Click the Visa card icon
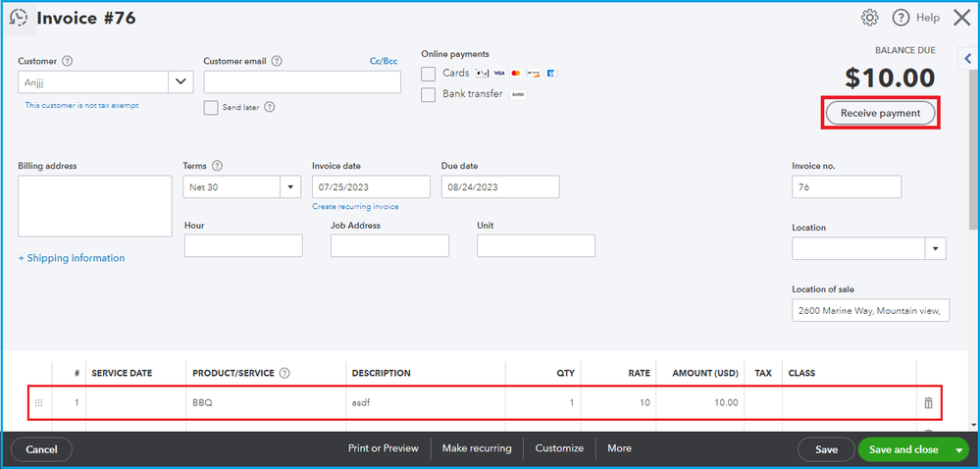The image size is (980, 469). pyautogui.click(x=498, y=74)
